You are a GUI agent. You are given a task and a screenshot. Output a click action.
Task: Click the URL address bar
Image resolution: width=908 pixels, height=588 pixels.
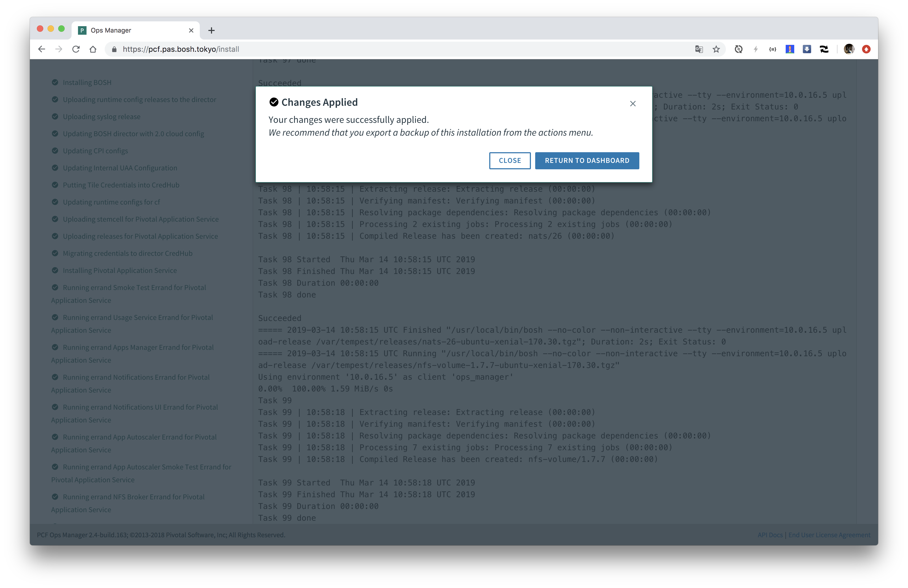pos(382,49)
